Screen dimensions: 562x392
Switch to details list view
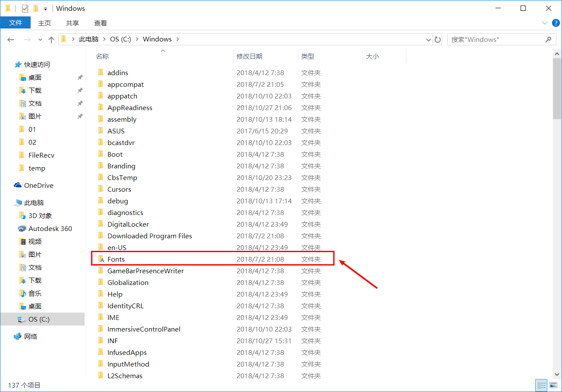[540, 385]
